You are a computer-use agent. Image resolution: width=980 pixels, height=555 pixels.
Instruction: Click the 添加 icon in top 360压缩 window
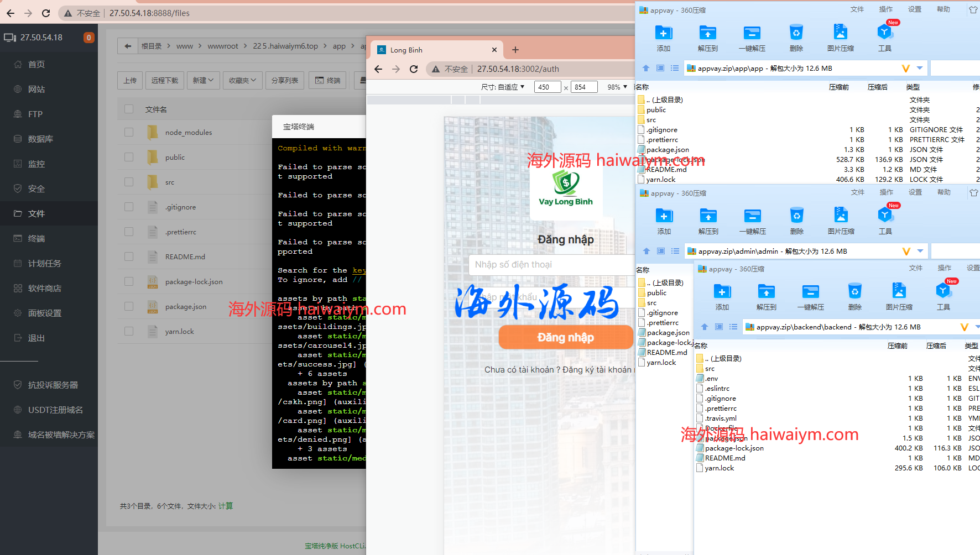663,33
